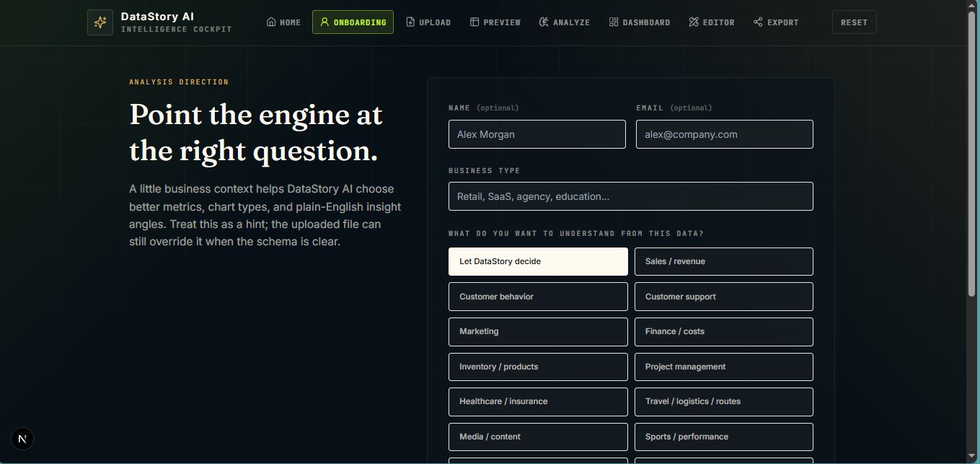Select the Project management option
The image size is (980, 464).
(x=724, y=367)
